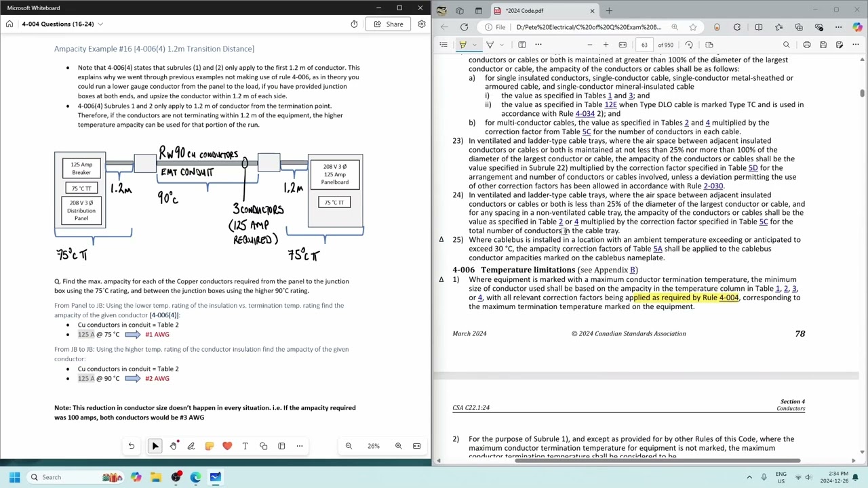Viewport: 868px width, 488px height.
Task: Select the pointer tool in Whiteboard toolbar
Action: (155, 446)
